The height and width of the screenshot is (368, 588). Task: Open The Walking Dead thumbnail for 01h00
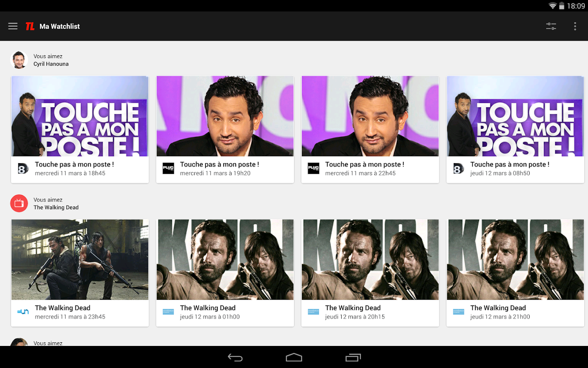click(225, 260)
